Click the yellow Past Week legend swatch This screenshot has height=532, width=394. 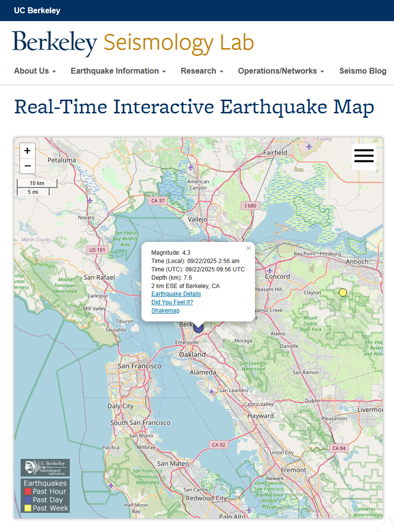(x=28, y=508)
